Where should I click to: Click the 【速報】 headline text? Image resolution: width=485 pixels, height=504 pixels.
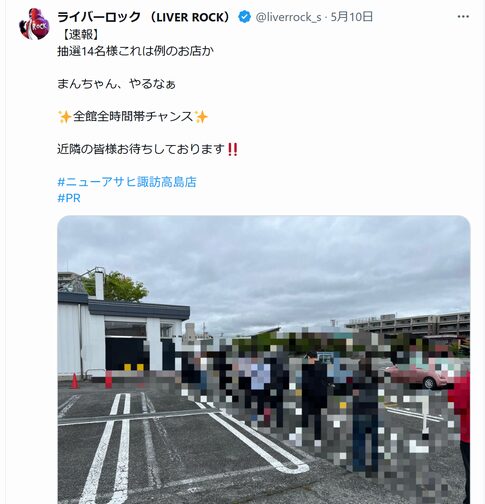(x=81, y=34)
